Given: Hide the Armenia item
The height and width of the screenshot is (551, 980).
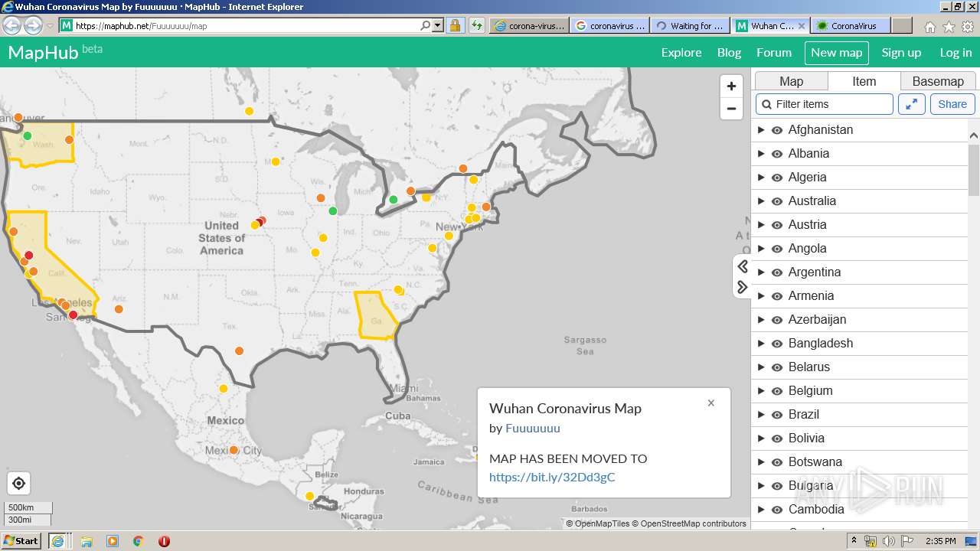Looking at the screenshot, I should pos(777,296).
